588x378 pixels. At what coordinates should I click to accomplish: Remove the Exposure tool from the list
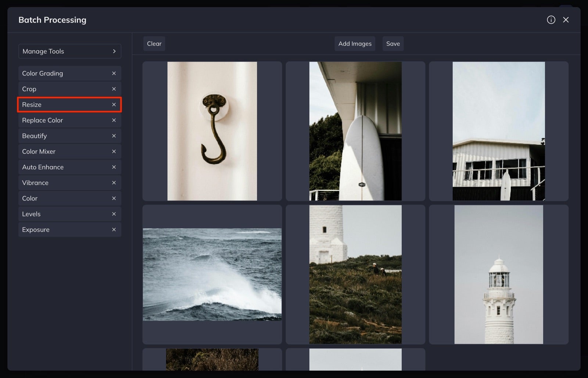[114, 229]
